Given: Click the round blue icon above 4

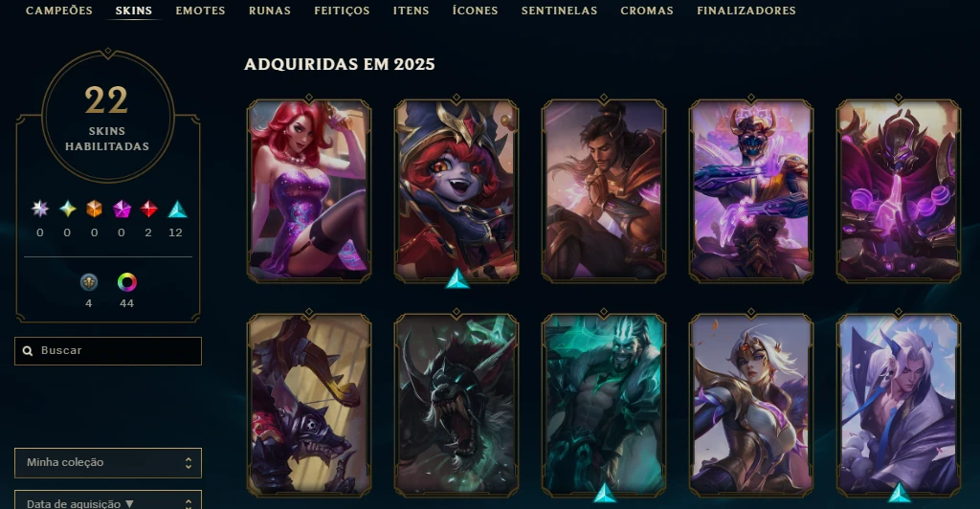Looking at the screenshot, I should pos(89,282).
